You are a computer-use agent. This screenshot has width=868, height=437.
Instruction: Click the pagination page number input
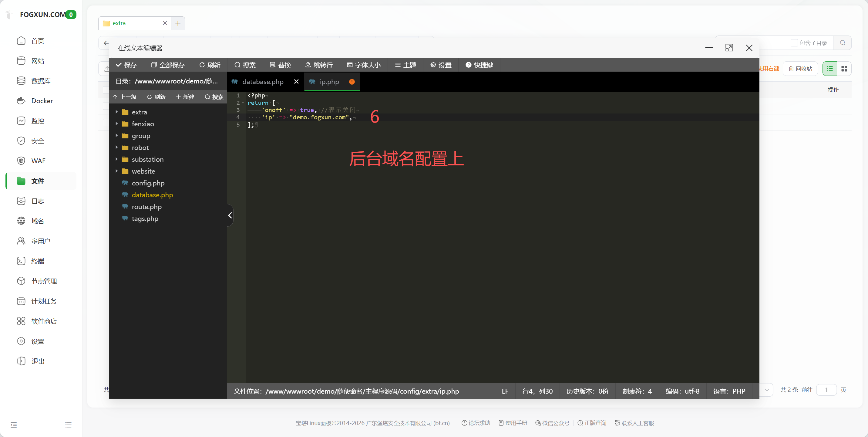click(x=826, y=390)
